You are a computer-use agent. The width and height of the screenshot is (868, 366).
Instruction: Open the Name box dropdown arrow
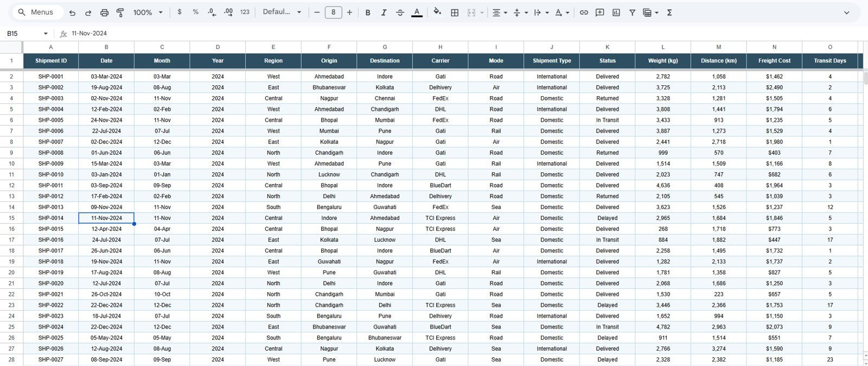coord(46,34)
